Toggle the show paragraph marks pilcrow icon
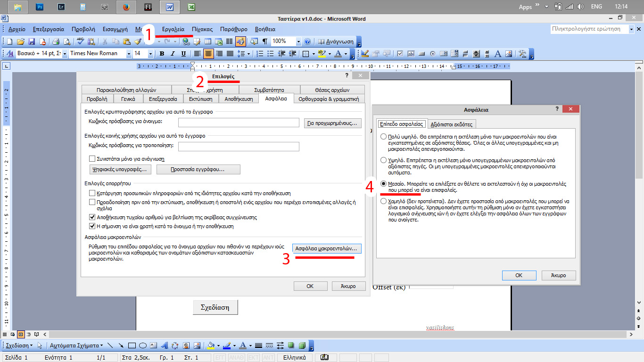Viewport: 644px width, 362px height. [265, 41]
